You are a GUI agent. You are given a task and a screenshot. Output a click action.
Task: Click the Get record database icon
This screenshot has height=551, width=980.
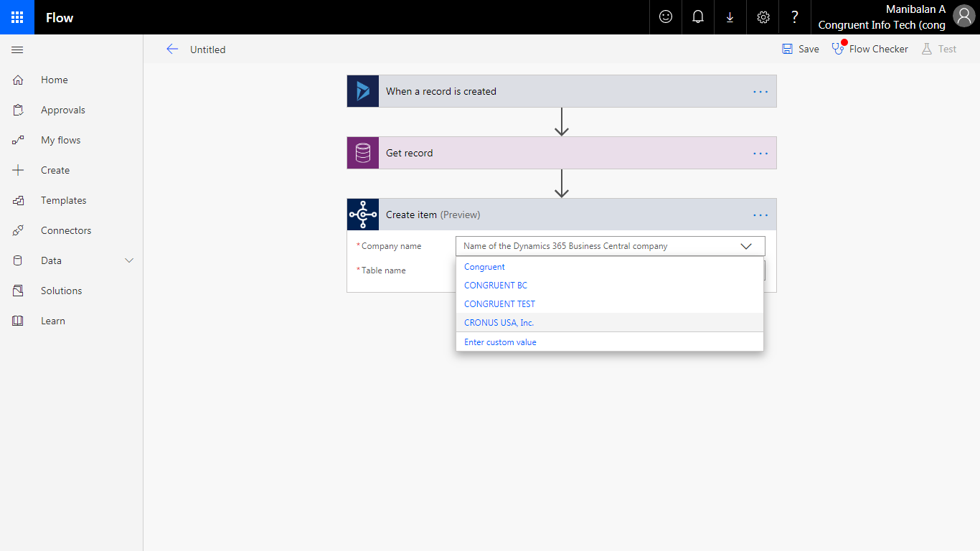point(363,153)
